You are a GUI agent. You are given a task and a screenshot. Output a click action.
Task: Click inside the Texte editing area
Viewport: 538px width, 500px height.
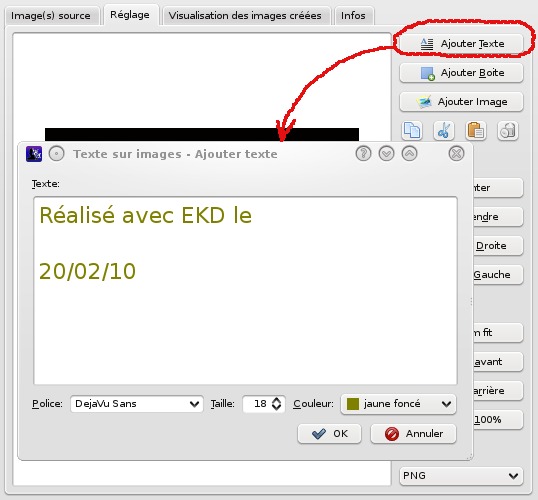245,291
